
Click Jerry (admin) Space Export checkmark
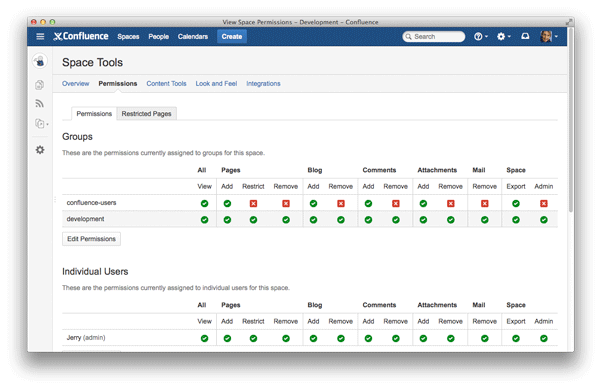516,338
